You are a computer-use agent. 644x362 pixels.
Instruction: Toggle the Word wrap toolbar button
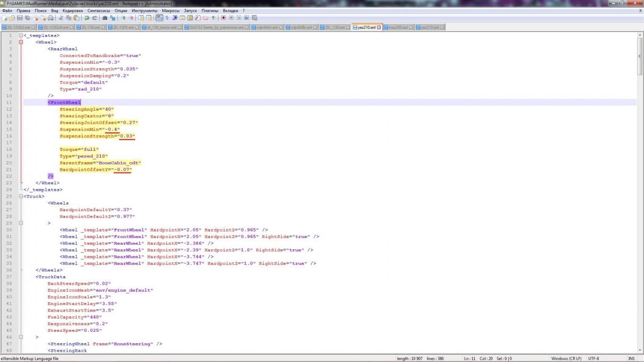(x=159, y=18)
